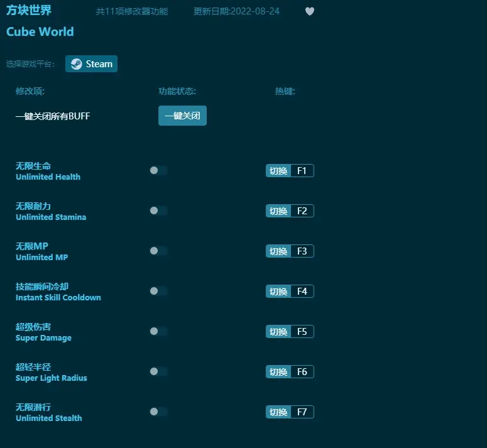Click the Unlimited Stealth label

(49, 418)
